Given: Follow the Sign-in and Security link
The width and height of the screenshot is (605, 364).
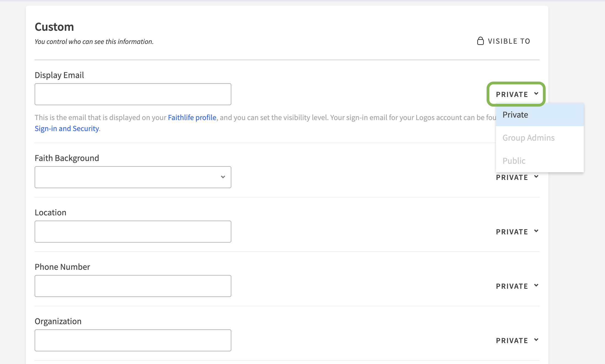Looking at the screenshot, I should tap(67, 128).
